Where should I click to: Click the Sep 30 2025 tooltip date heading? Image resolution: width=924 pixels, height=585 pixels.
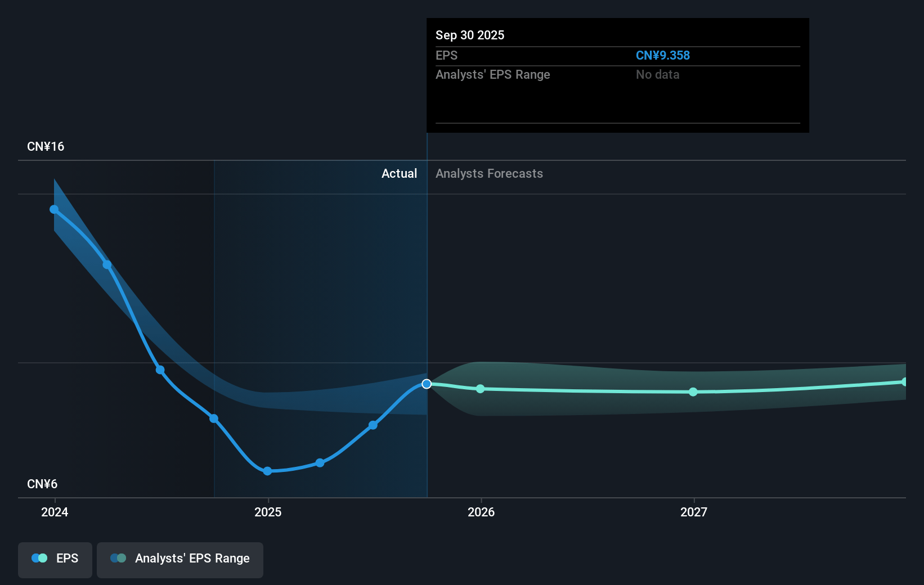470,35
